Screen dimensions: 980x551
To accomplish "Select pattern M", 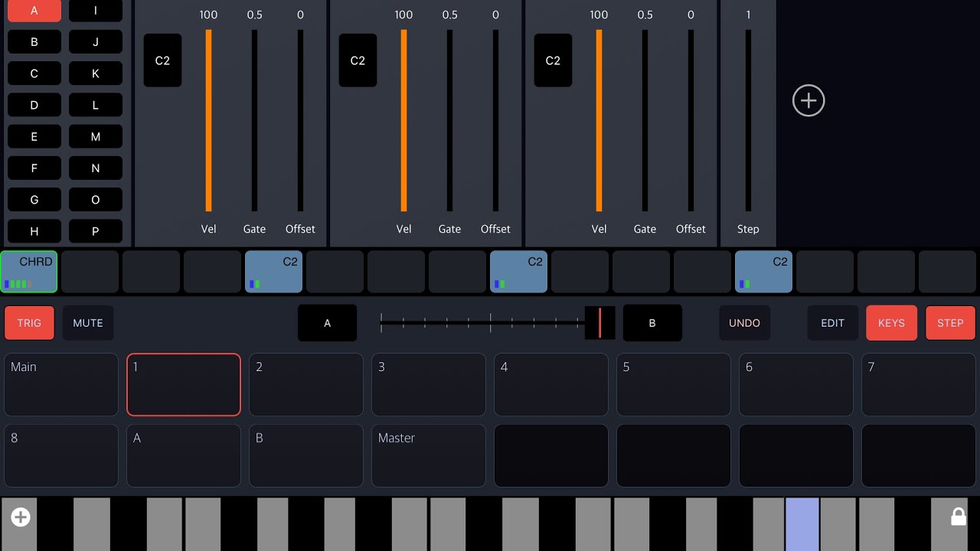I will (x=96, y=136).
